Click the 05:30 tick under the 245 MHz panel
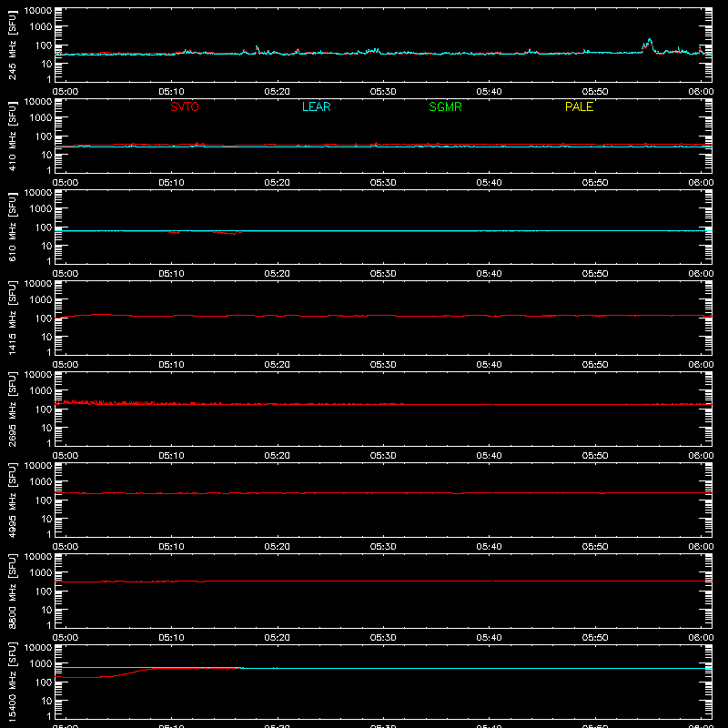Viewport: 728px width, 728px height. [x=383, y=92]
